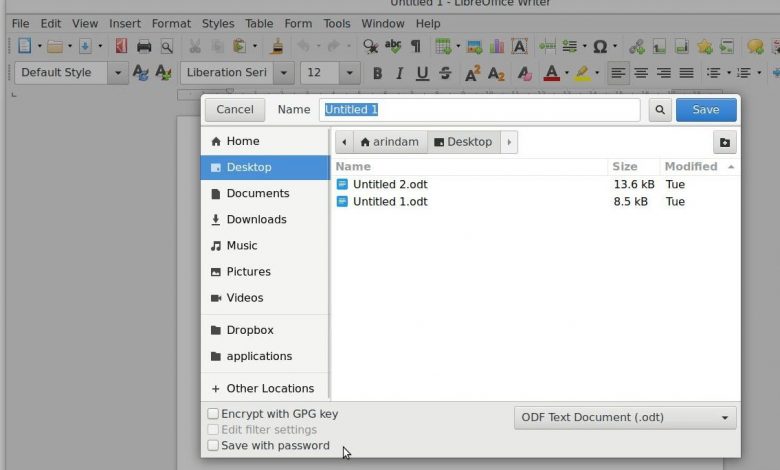Select Documents in sidebar
Image resolution: width=780 pixels, height=470 pixels.
[x=265, y=193]
